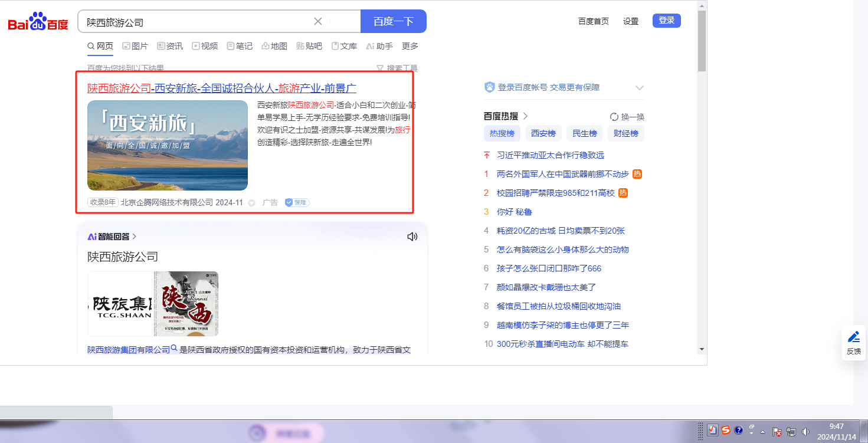The width and height of the screenshot is (868, 443).
Task: Click the Sogou input method tray icon
Action: point(726,431)
